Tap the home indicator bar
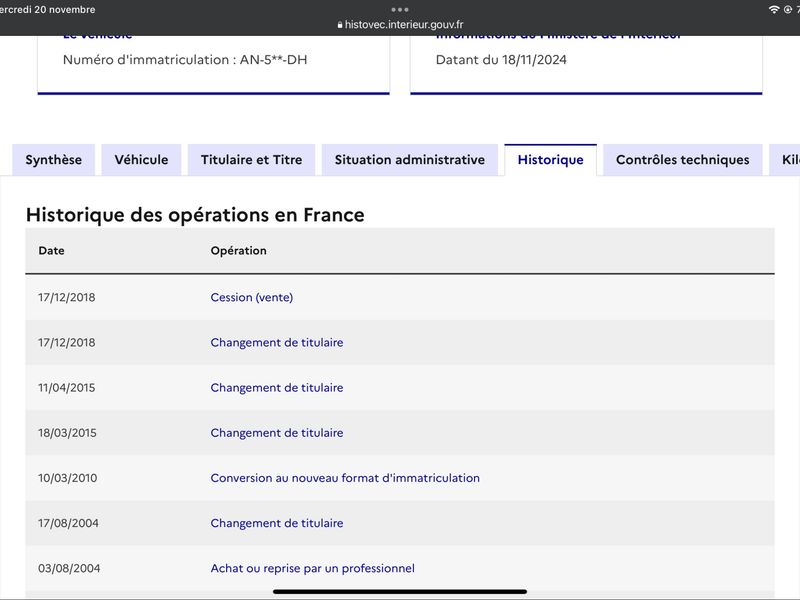The height and width of the screenshot is (600, 800). tap(399, 592)
